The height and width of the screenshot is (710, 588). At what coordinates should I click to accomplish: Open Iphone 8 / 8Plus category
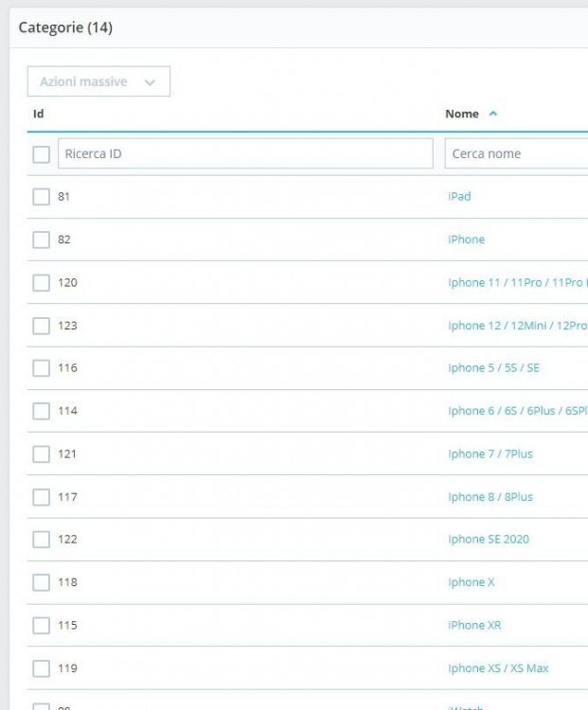[490, 497]
